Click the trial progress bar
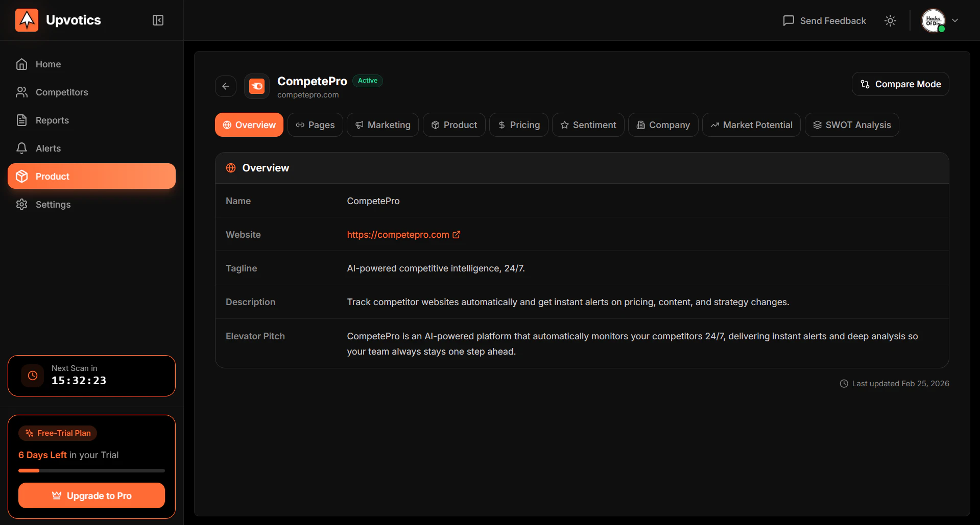The image size is (980, 525). coord(91,470)
